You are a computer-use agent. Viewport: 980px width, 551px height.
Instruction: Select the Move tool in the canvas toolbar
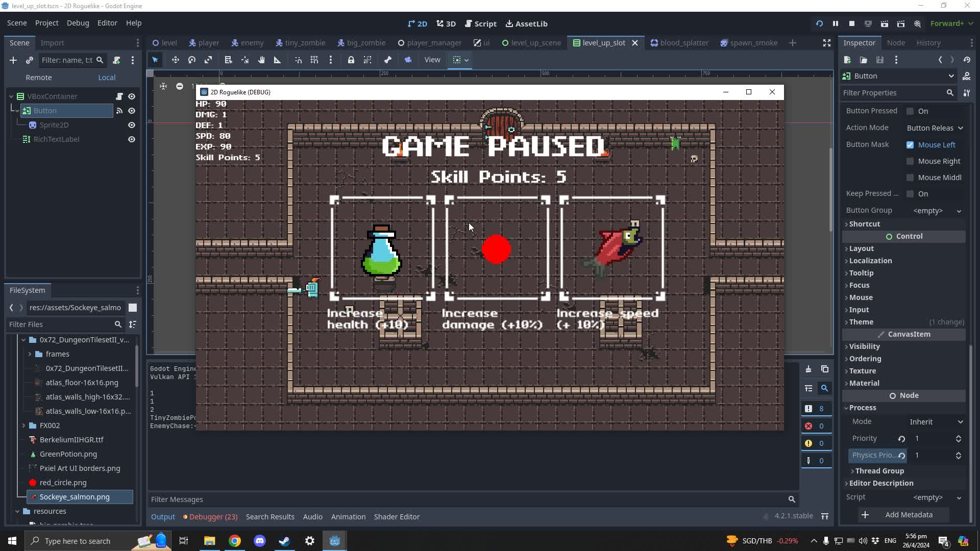point(176,60)
